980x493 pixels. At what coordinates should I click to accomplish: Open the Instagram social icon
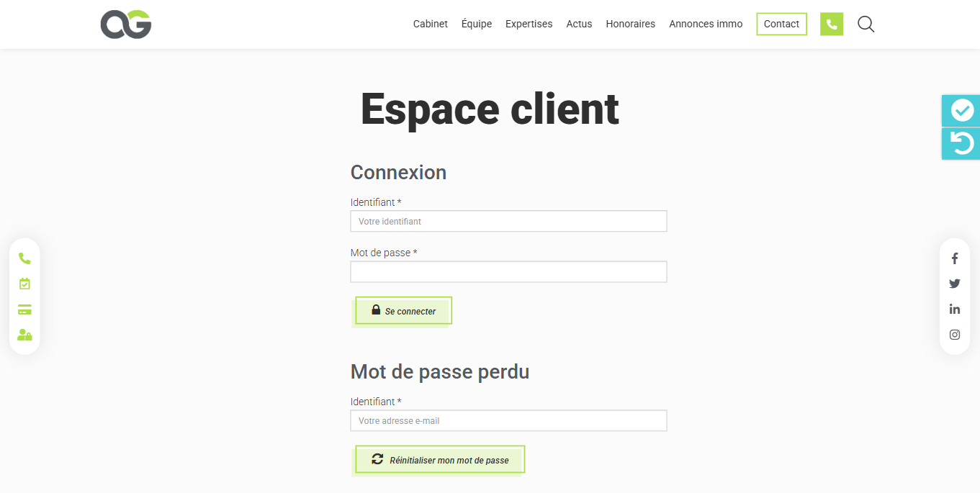point(955,335)
